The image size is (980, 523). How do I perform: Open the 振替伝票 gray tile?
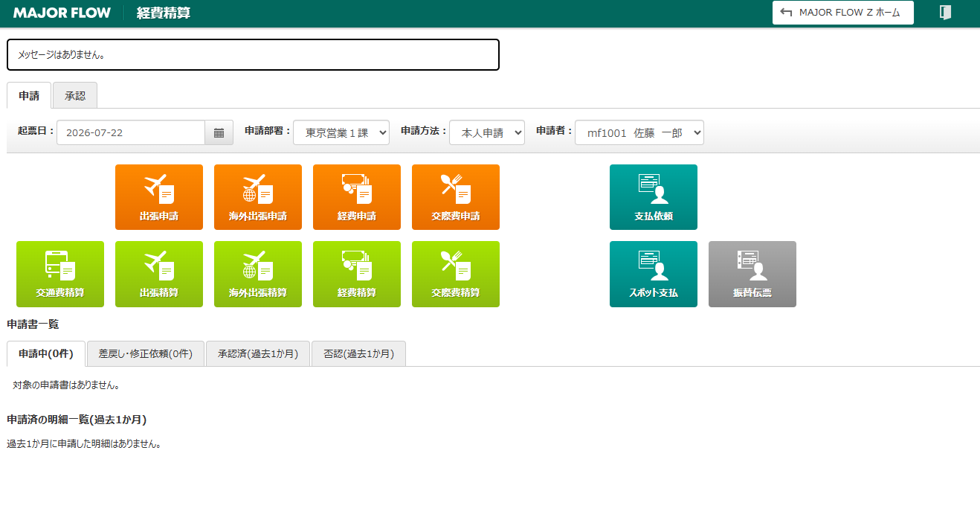(752, 274)
